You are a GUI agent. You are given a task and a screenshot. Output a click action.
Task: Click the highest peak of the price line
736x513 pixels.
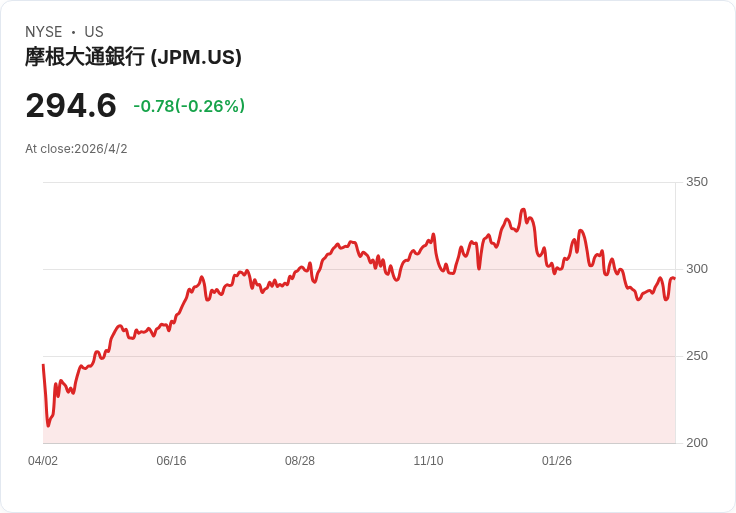(523, 210)
